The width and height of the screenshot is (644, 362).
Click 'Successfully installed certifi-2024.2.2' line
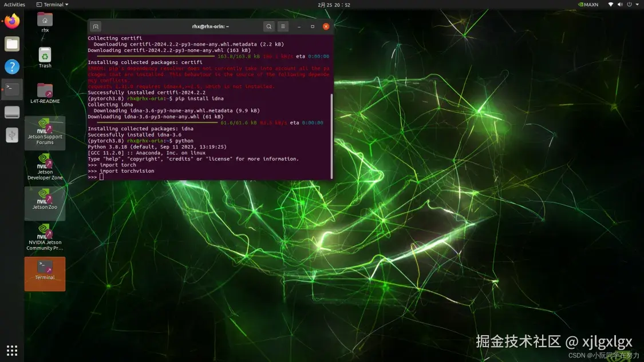coord(146,92)
